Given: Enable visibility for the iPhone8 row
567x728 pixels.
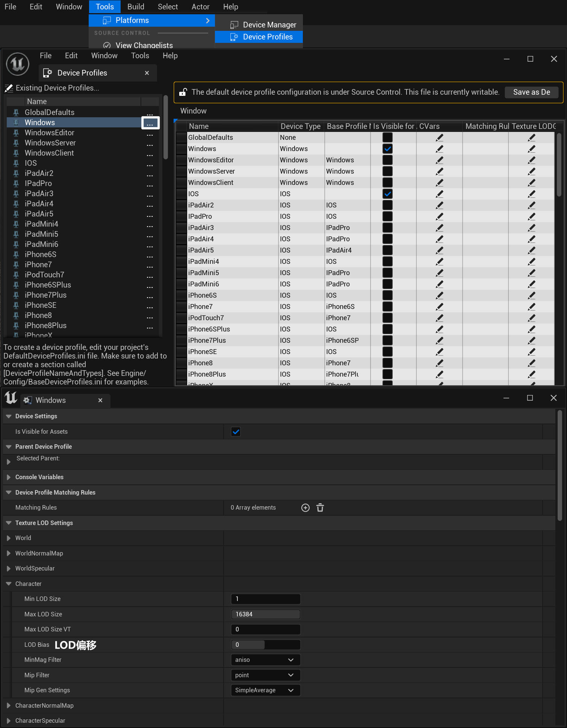Looking at the screenshot, I should (x=387, y=363).
